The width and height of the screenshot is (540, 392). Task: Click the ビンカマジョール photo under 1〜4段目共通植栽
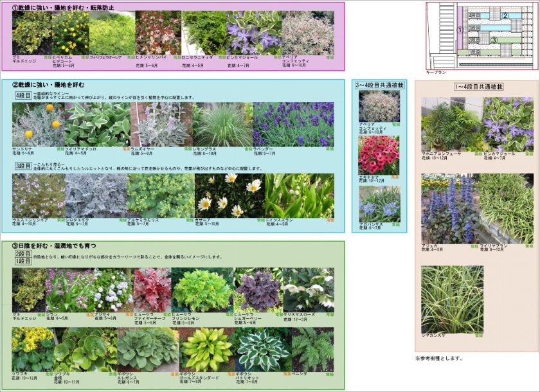pos(508,125)
